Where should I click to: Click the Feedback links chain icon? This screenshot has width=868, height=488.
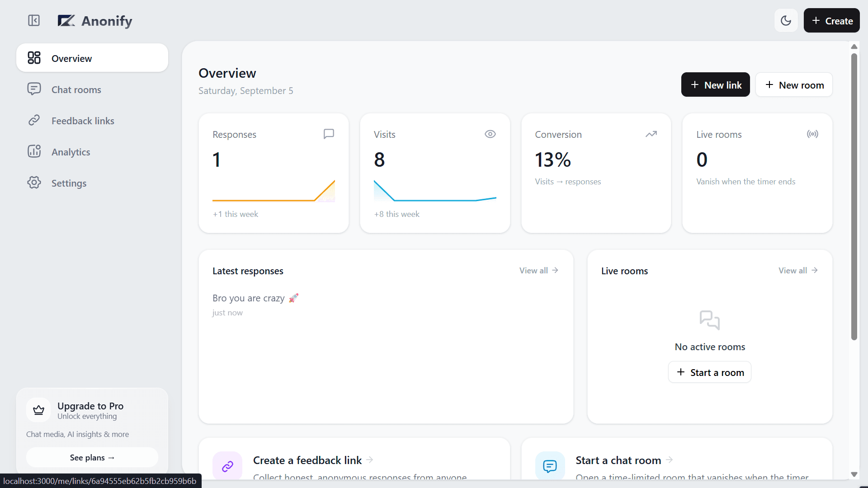coord(34,120)
